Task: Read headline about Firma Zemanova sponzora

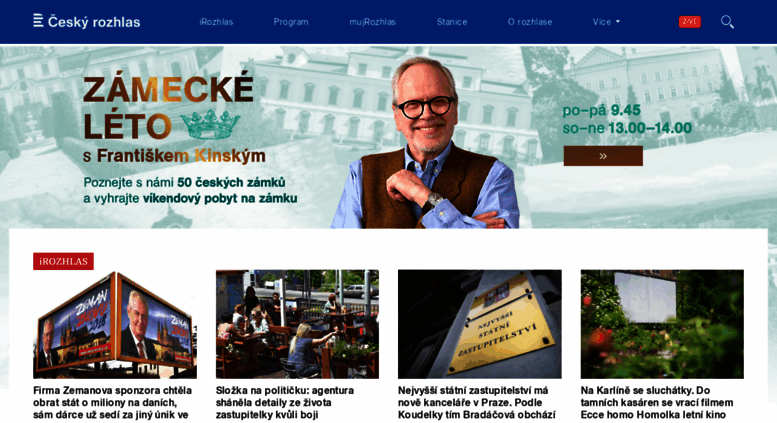Action: coord(113,403)
